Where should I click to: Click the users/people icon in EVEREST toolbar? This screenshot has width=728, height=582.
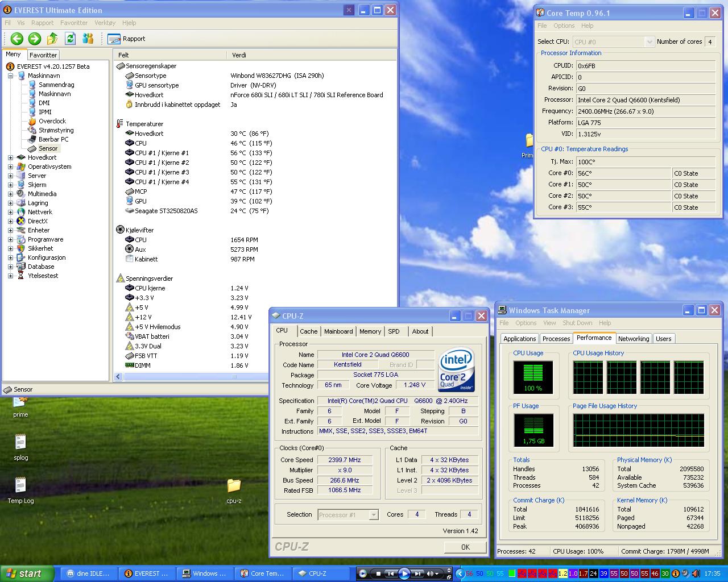pos(88,38)
